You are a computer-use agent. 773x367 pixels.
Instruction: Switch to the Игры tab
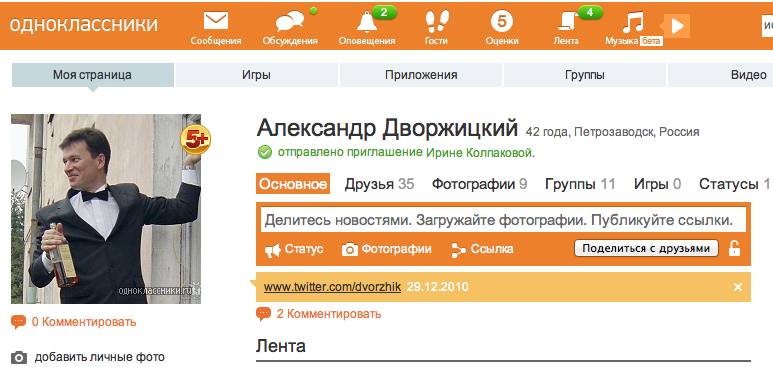point(256,75)
